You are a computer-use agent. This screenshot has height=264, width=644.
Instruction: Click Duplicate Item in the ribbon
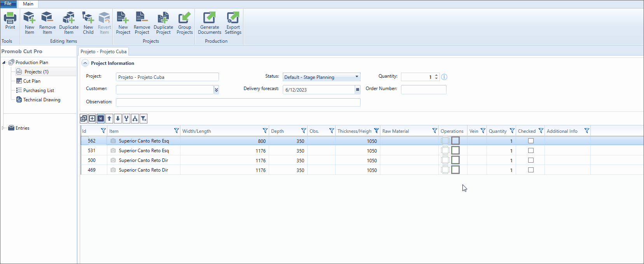(x=69, y=23)
